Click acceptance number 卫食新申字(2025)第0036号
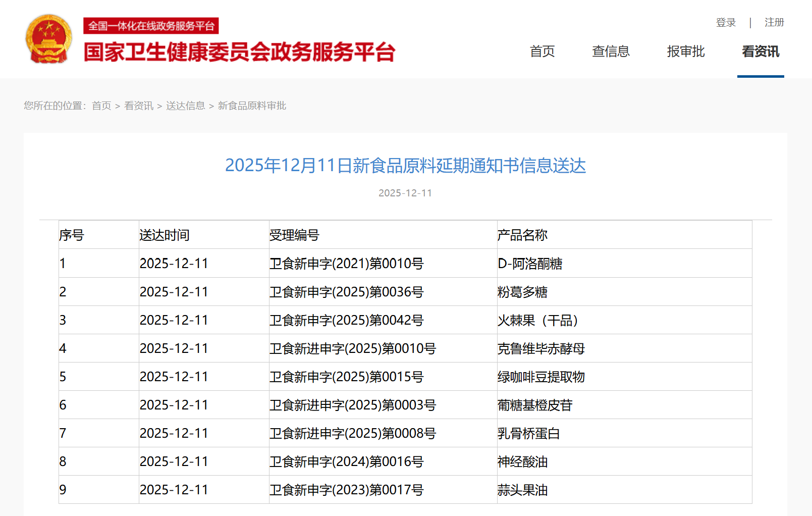 coord(346,292)
